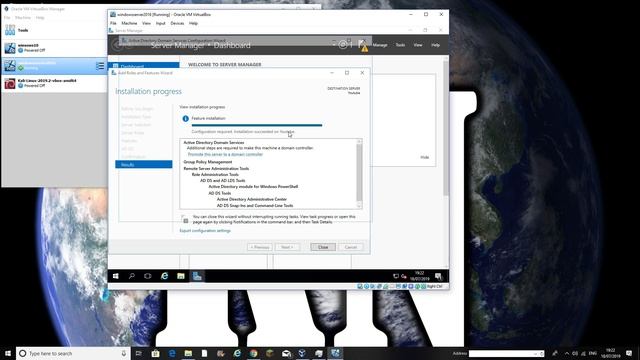
Task: Click 'Group Policy Management' in the results list
Action: [x=208, y=162]
